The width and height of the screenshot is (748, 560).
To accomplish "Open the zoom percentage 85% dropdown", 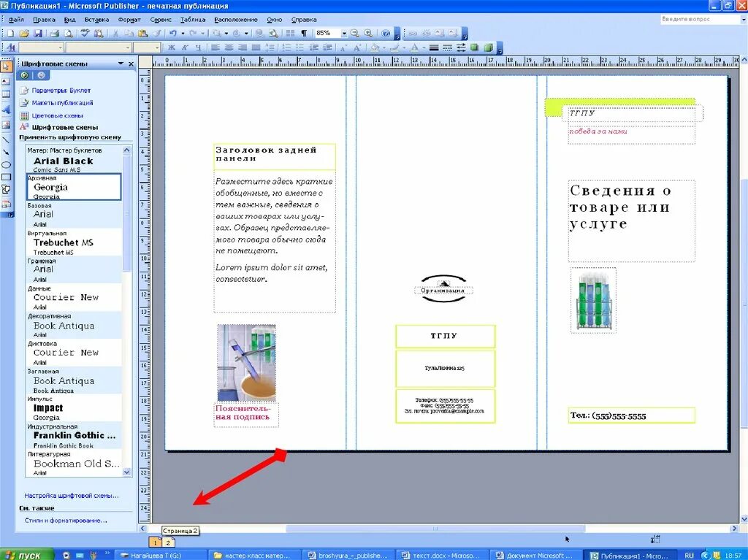I will [344, 34].
